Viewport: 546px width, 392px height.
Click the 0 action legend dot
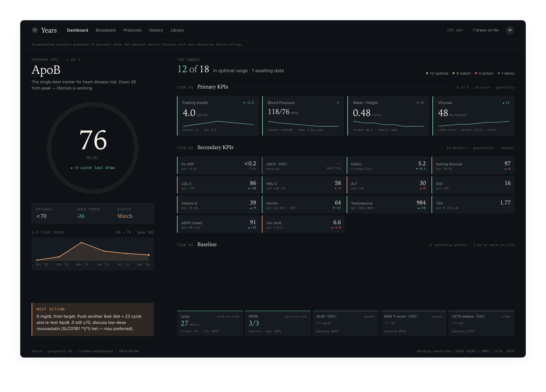click(476, 73)
